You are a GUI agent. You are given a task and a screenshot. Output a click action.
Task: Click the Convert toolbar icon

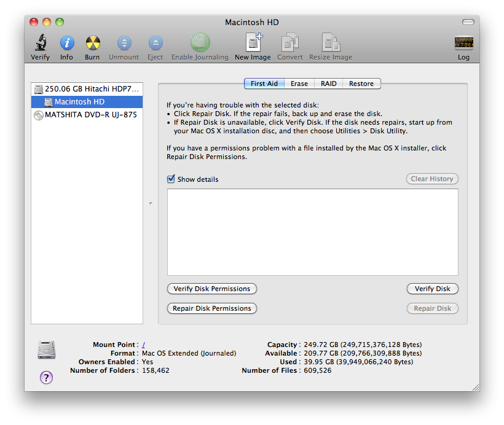click(290, 42)
